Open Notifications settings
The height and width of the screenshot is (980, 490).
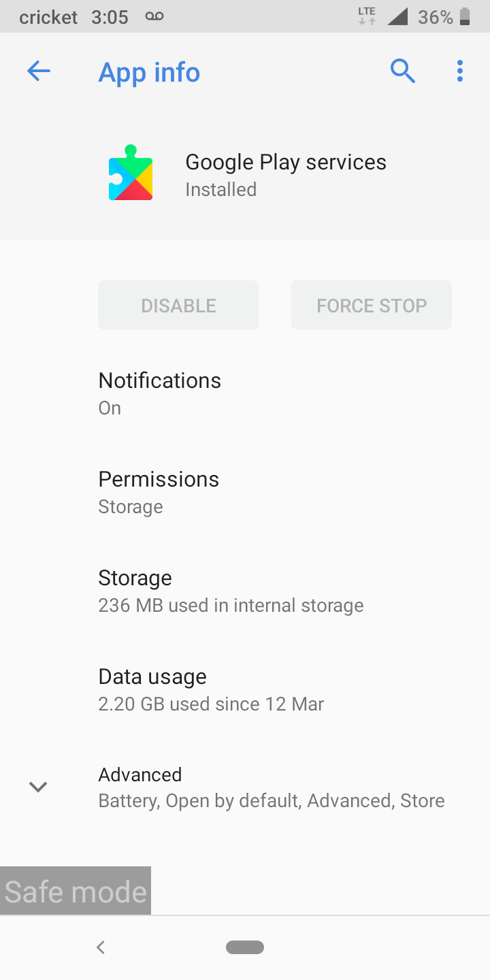tap(160, 393)
